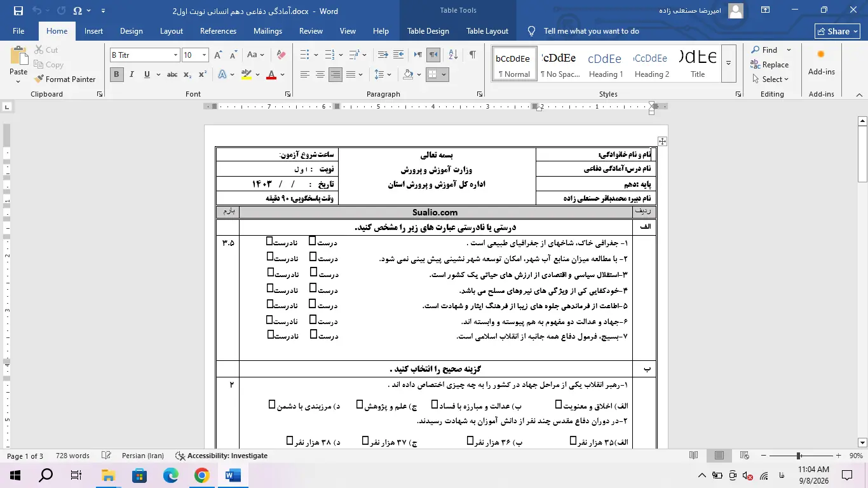Open the Borders dropdown arrow
The image size is (868, 488).
[x=444, y=75]
